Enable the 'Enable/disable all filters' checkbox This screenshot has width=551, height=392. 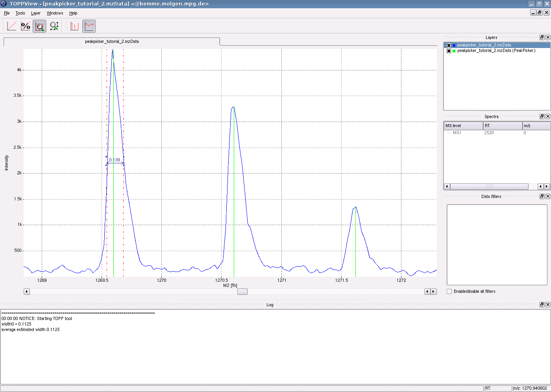coord(449,292)
